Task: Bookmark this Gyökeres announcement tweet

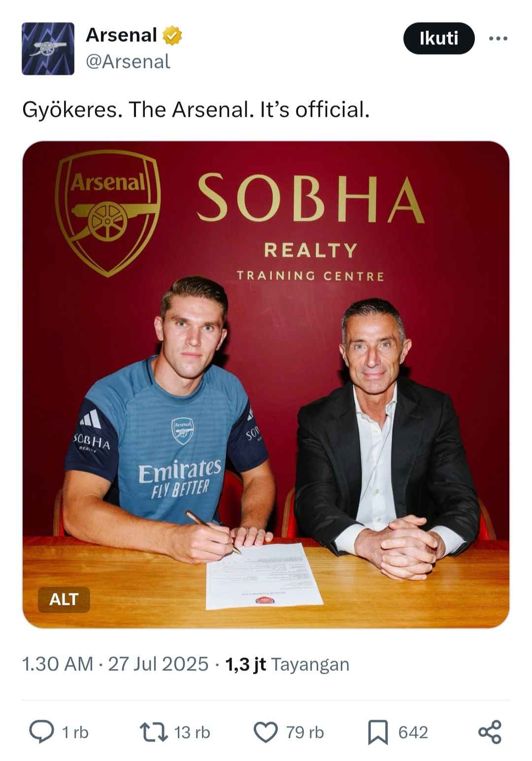Action: 378,732
